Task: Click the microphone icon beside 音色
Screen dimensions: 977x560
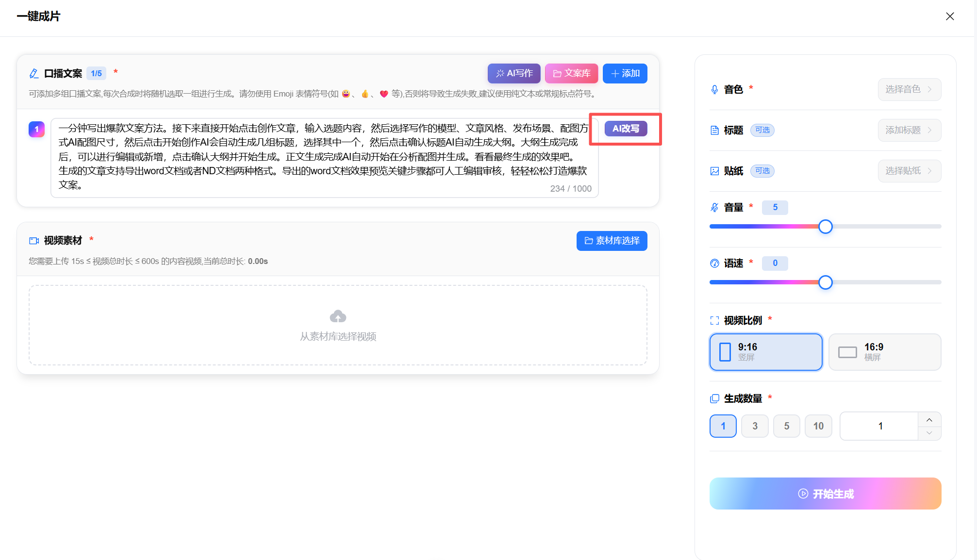Action: 714,89
